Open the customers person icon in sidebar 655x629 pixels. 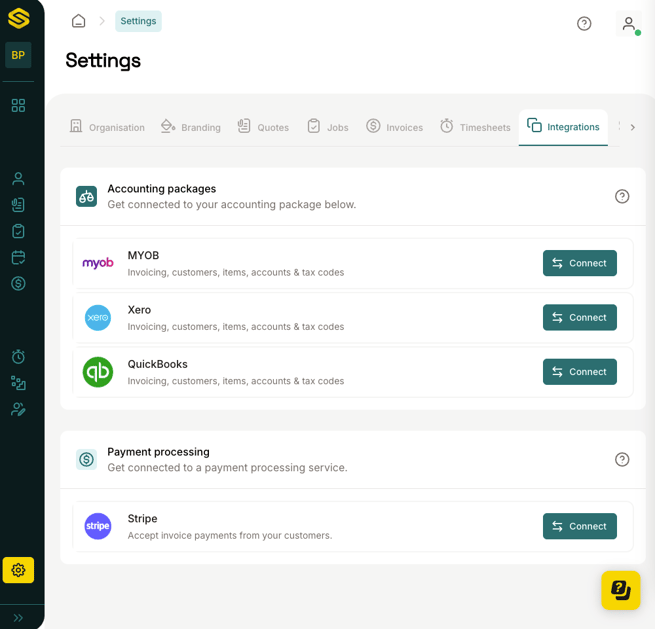(18, 178)
